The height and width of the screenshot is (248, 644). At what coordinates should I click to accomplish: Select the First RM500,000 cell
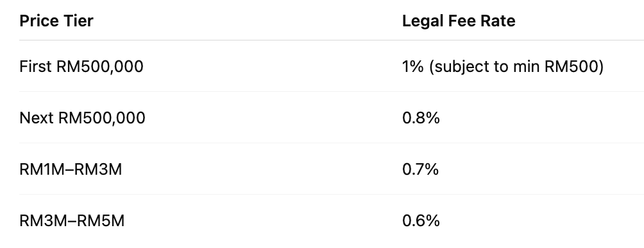tap(81, 67)
